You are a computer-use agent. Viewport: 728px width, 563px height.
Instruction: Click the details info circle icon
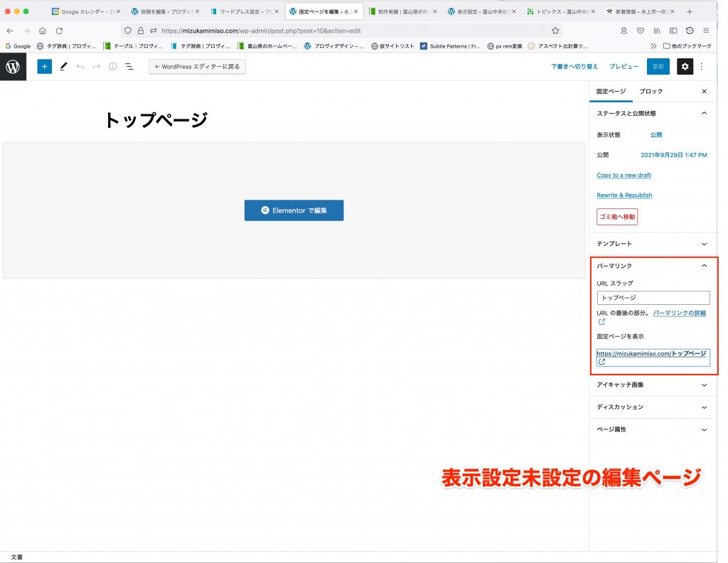(112, 66)
